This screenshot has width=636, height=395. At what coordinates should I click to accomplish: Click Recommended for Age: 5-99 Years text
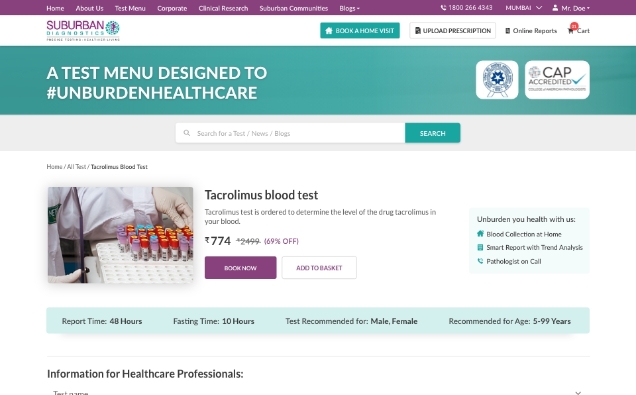pos(509,321)
